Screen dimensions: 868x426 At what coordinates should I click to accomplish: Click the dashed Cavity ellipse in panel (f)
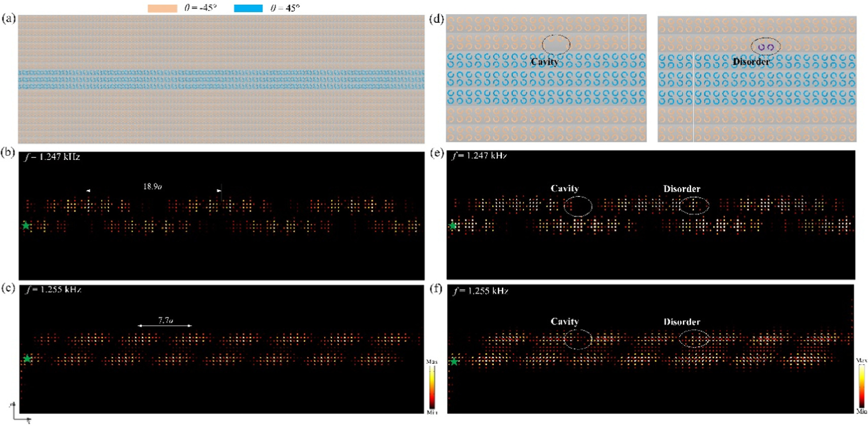(x=578, y=339)
